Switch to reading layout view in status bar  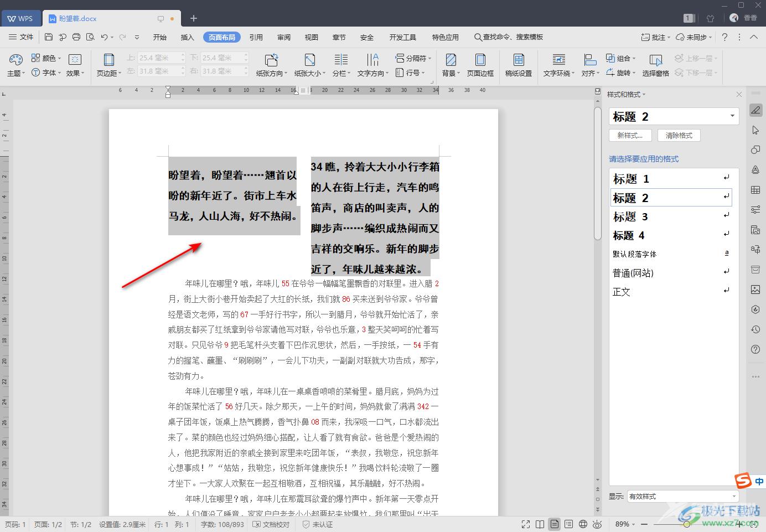click(x=540, y=524)
